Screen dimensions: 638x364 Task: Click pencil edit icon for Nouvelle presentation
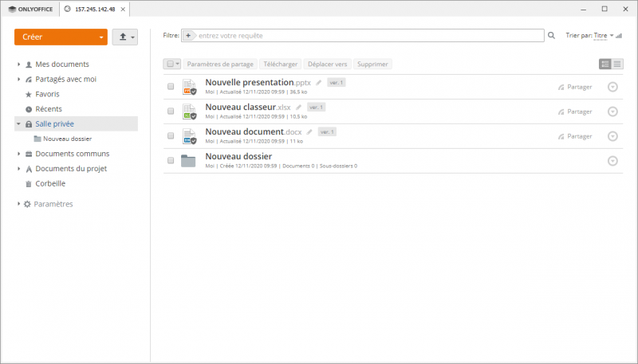319,82
